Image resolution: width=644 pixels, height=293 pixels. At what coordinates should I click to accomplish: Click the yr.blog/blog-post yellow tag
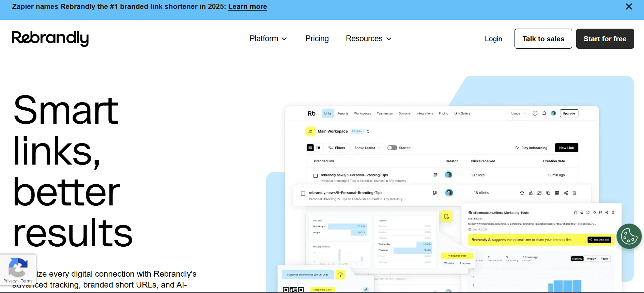tap(457, 256)
